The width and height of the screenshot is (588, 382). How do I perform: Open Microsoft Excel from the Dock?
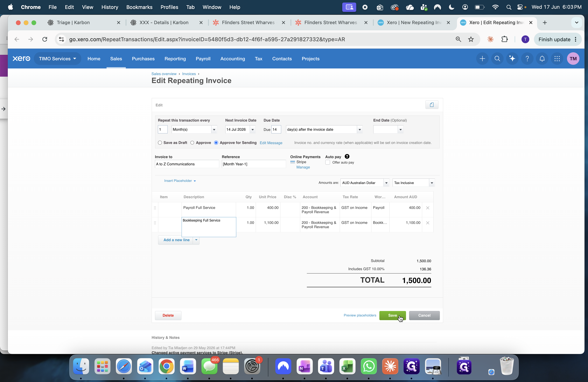coord(347,366)
